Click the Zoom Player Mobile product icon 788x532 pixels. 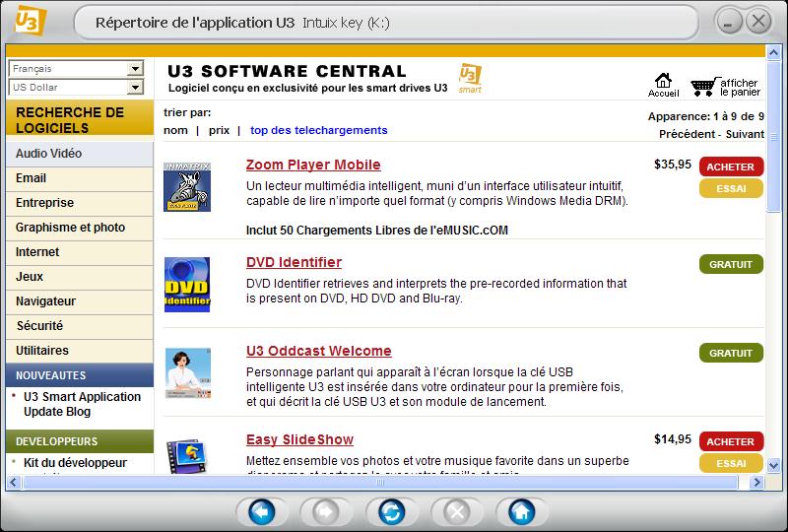186,183
